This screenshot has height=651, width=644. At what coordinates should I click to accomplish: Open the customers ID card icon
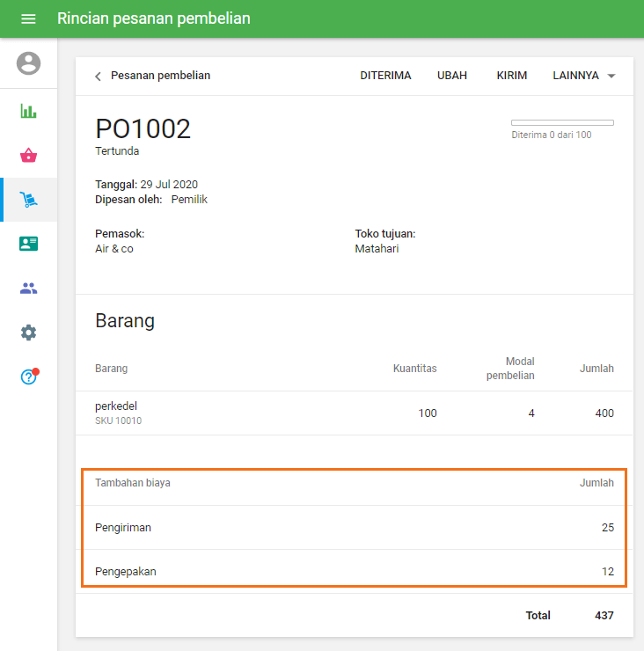pyautogui.click(x=29, y=244)
